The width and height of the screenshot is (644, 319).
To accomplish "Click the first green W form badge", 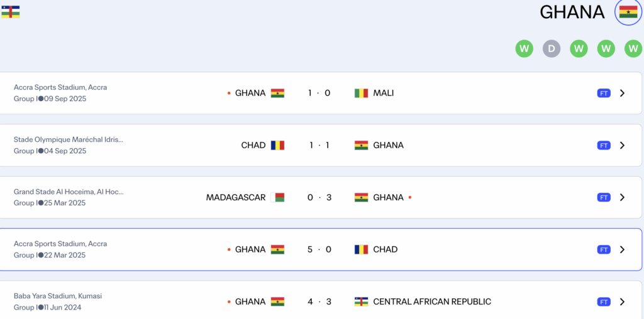I will point(524,48).
